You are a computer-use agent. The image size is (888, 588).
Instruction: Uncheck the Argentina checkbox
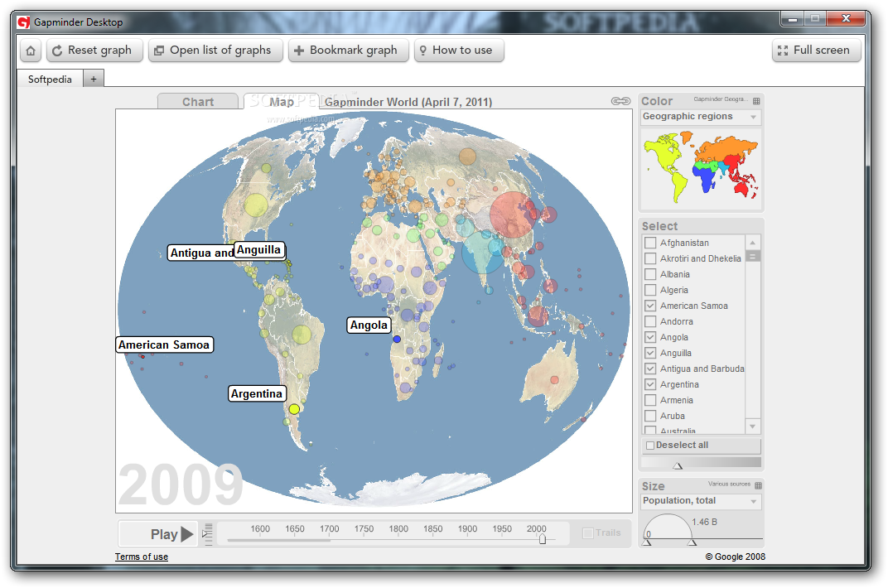click(651, 384)
